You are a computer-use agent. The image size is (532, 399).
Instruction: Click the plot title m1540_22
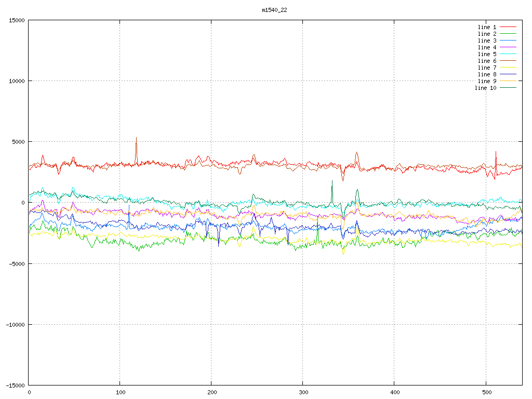(x=274, y=10)
